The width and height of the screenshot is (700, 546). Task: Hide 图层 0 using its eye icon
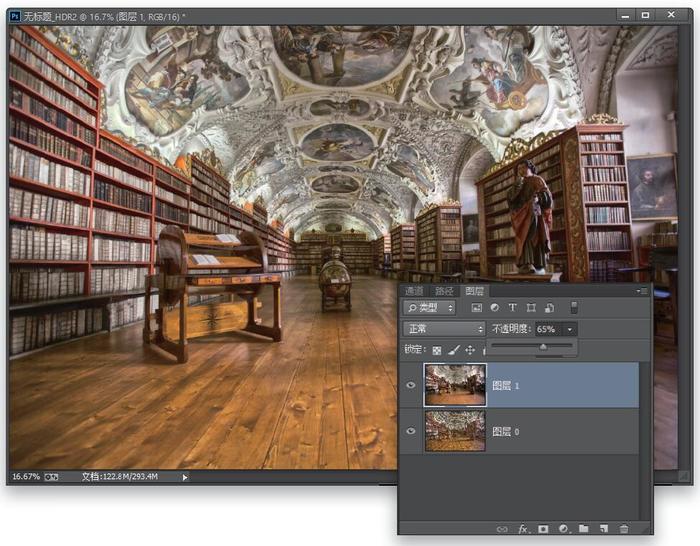411,430
